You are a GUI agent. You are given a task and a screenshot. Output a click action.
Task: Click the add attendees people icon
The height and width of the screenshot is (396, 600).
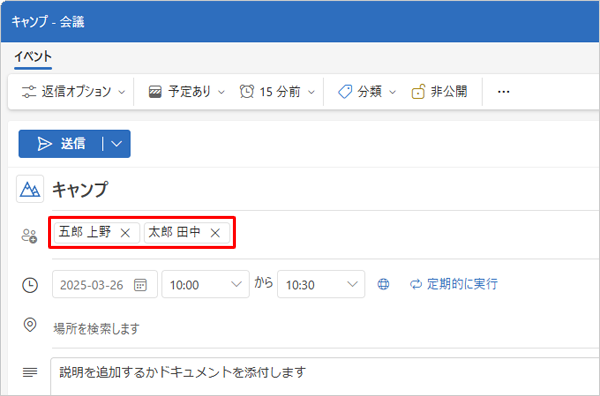click(x=29, y=236)
